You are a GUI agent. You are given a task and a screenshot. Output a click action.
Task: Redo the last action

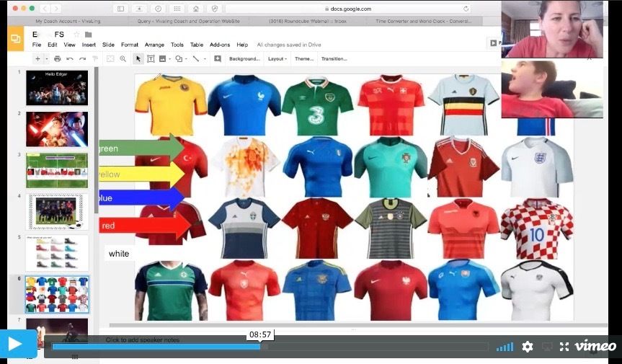coord(82,58)
